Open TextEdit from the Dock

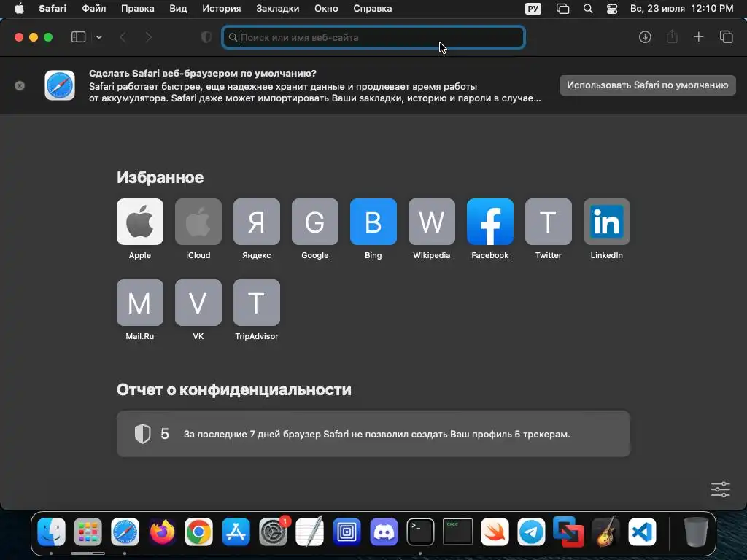coord(309,532)
